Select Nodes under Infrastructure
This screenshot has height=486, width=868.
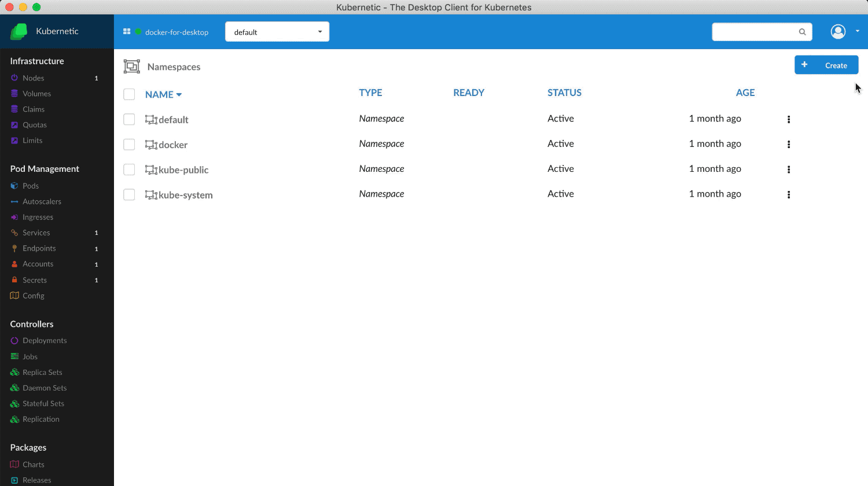(33, 78)
